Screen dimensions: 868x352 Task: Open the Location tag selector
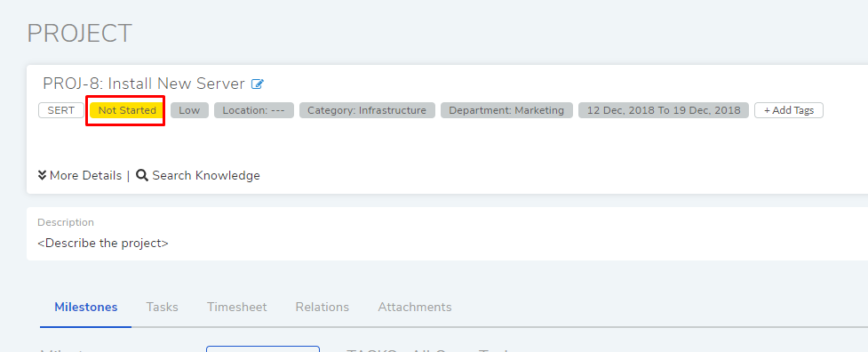tap(253, 110)
